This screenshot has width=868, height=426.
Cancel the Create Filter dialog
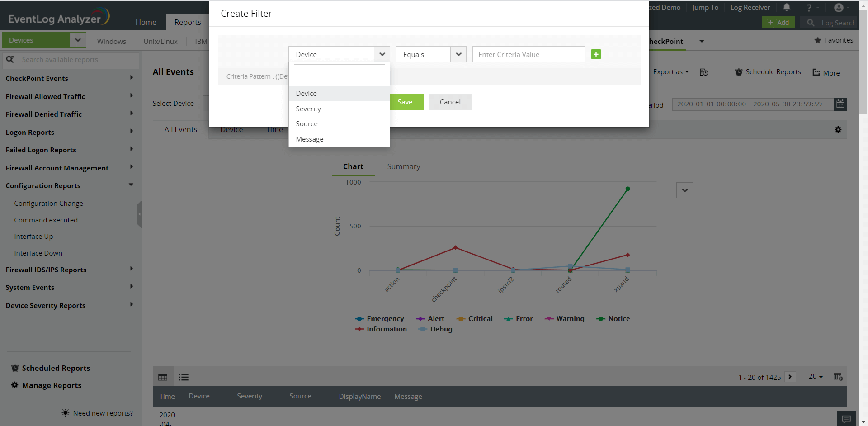[450, 102]
